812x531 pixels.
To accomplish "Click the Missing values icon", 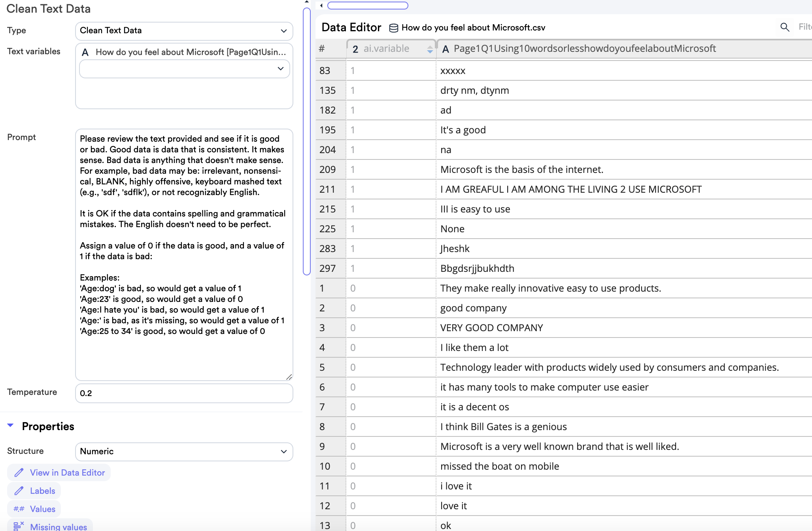I will [19, 526].
